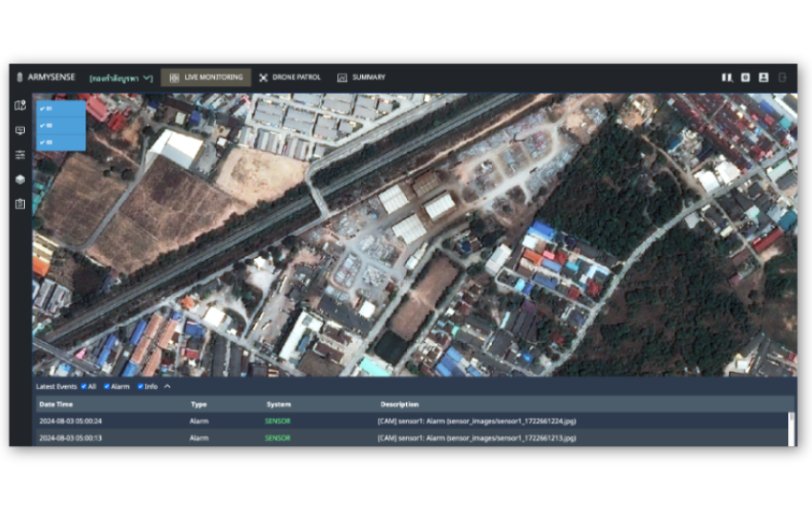Viewport: 812px width, 516px height.
Task: Open the map location icon in sidebar
Action: (20, 105)
